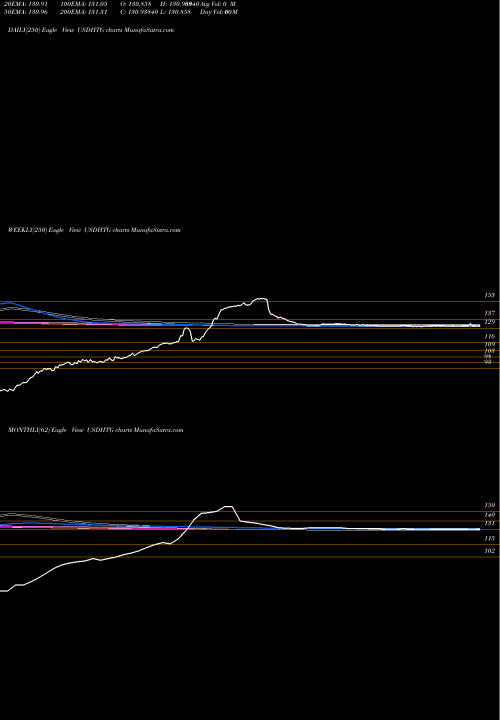The width and height of the screenshot is (500, 720).
Task: Click the 137 price label on weekly chart
Action: (x=489, y=313)
